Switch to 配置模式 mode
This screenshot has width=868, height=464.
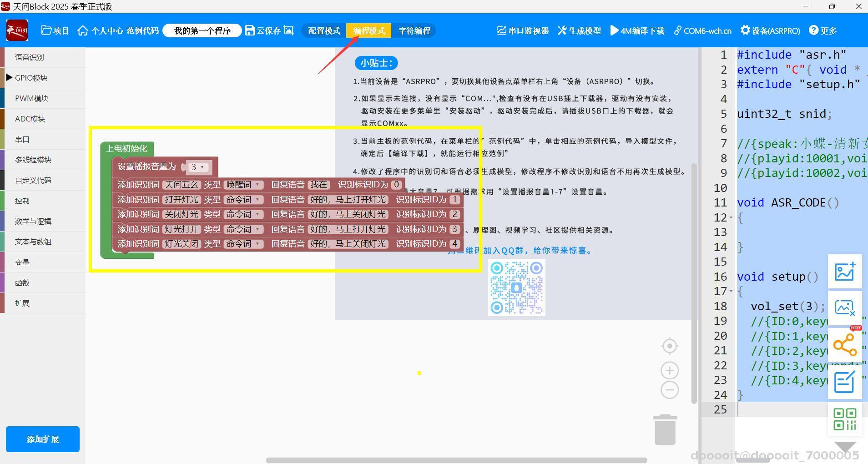(x=323, y=30)
